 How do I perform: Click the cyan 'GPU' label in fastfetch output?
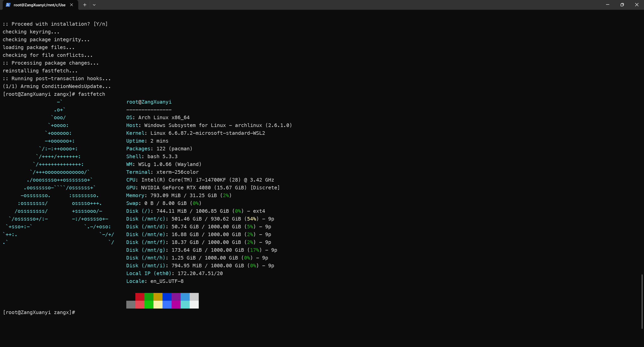pos(131,188)
